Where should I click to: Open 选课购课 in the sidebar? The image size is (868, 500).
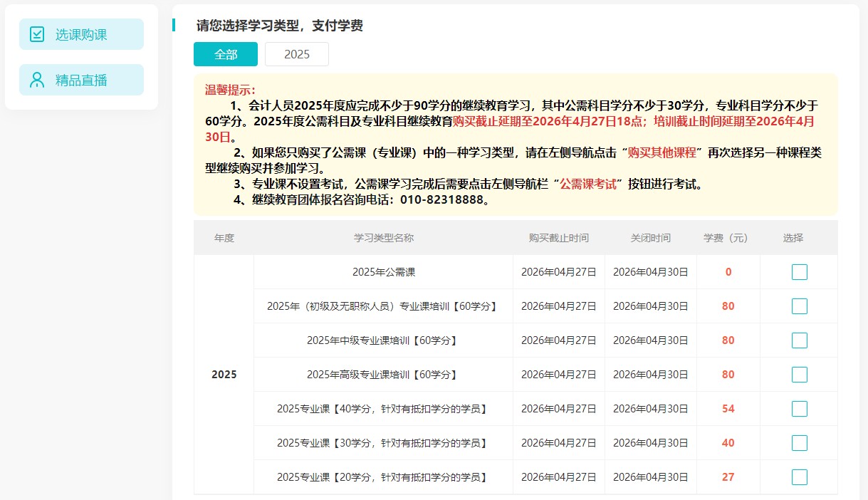[x=81, y=34]
